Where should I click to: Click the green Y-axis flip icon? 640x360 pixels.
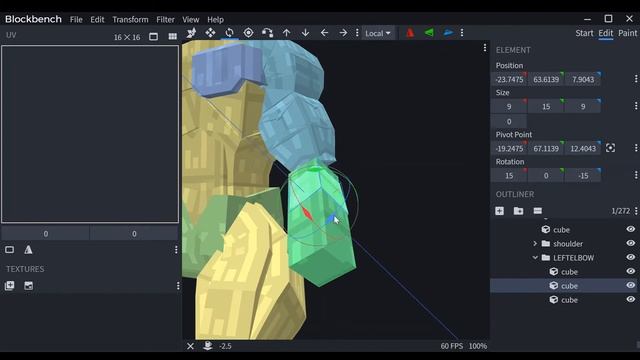[x=429, y=33]
